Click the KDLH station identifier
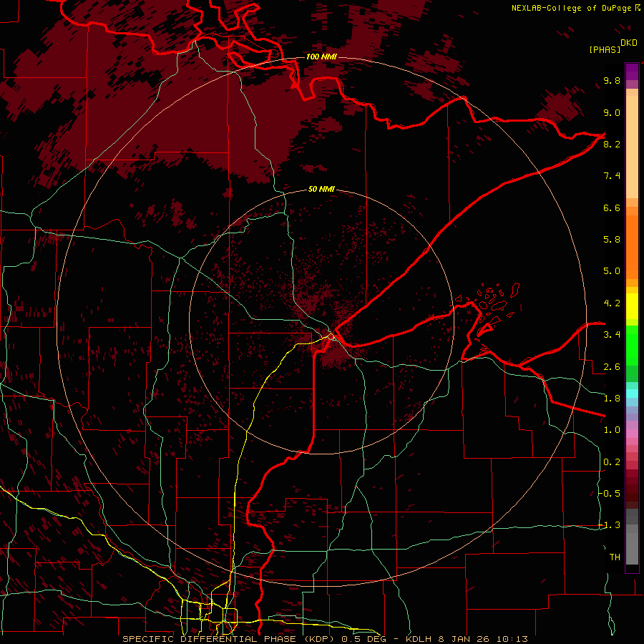 click(x=419, y=639)
